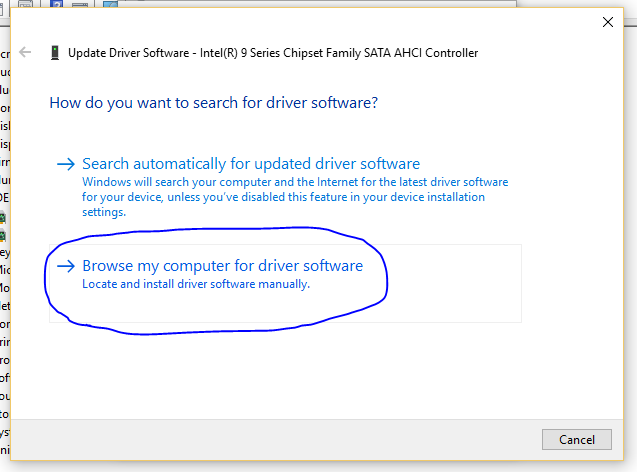
Task: Click second green device icon under IDE controllers
Action: coord(4,235)
